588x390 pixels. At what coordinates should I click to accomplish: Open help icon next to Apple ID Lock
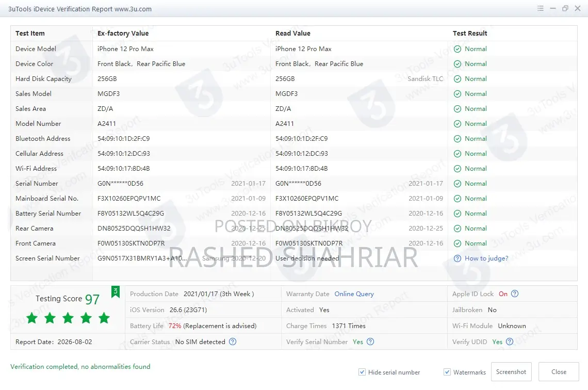tap(515, 294)
